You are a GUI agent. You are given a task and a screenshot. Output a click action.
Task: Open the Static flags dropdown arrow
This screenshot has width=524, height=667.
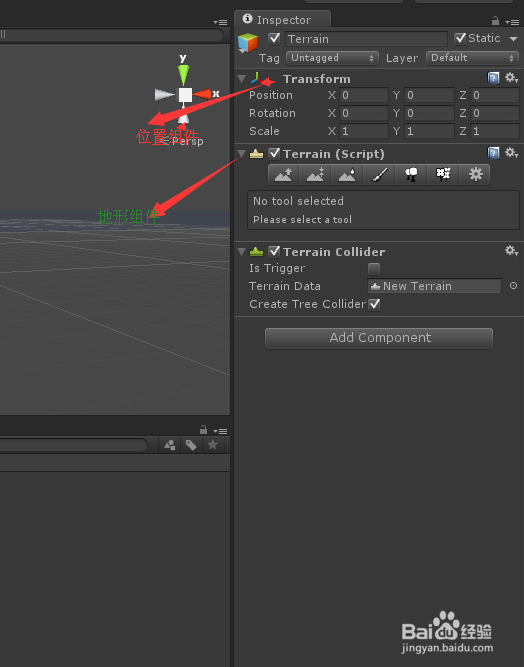click(513, 39)
